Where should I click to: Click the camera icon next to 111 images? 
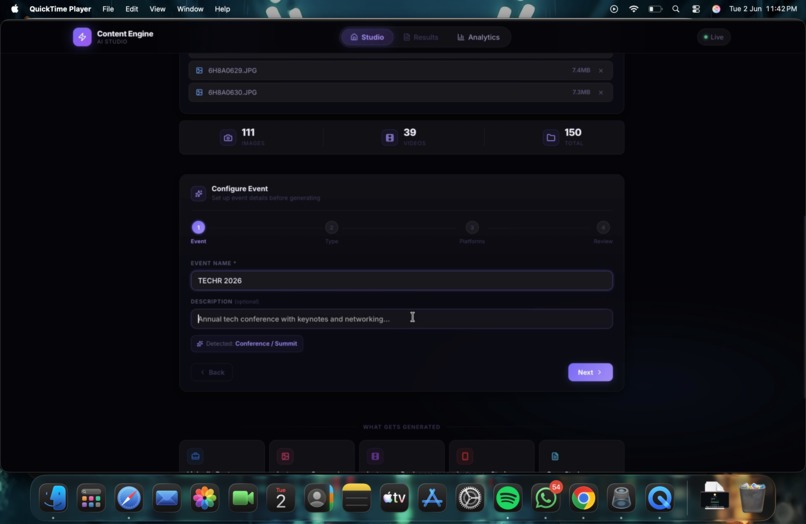[x=228, y=138]
